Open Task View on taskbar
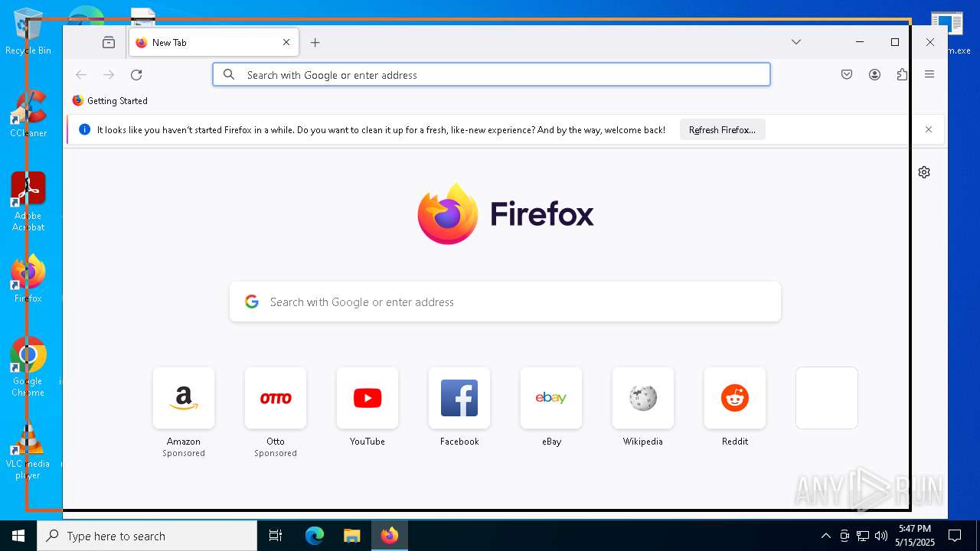This screenshot has width=980, height=551. [276, 536]
